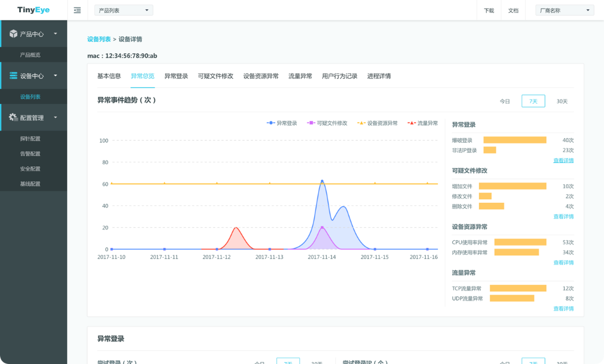This screenshot has width=604, height=364.
Task: Go back to 设备列表 breadcrumb link
Action: pyautogui.click(x=99, y=39)
